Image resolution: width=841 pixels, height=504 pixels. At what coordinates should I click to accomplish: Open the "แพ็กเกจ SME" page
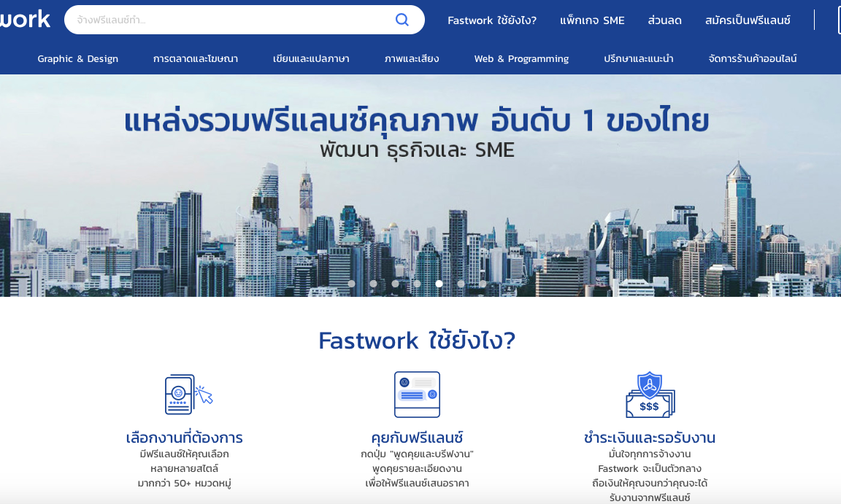(x=592, y=20)
